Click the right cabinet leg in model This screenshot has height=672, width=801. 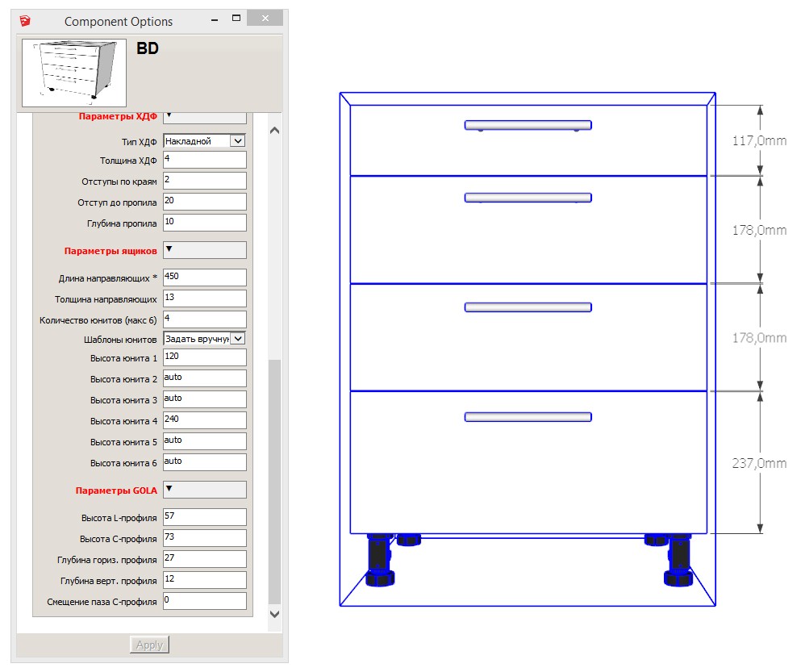click(679, 561)
